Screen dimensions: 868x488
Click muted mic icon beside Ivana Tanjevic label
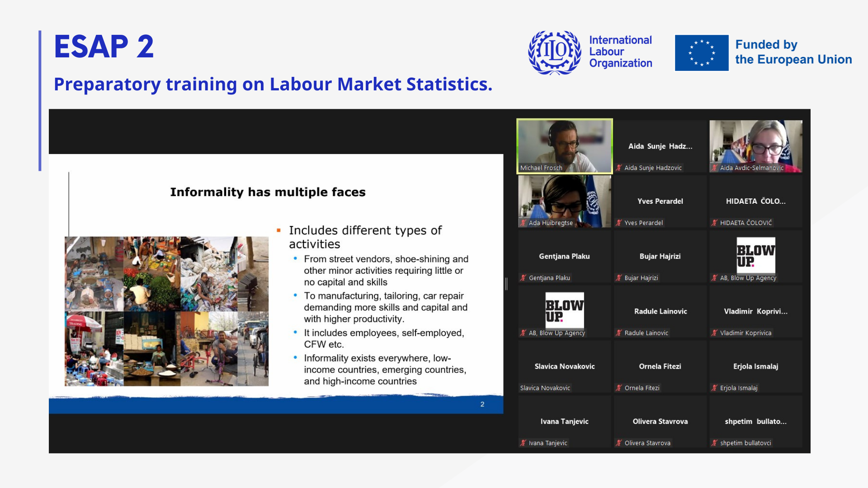(524, 443)
